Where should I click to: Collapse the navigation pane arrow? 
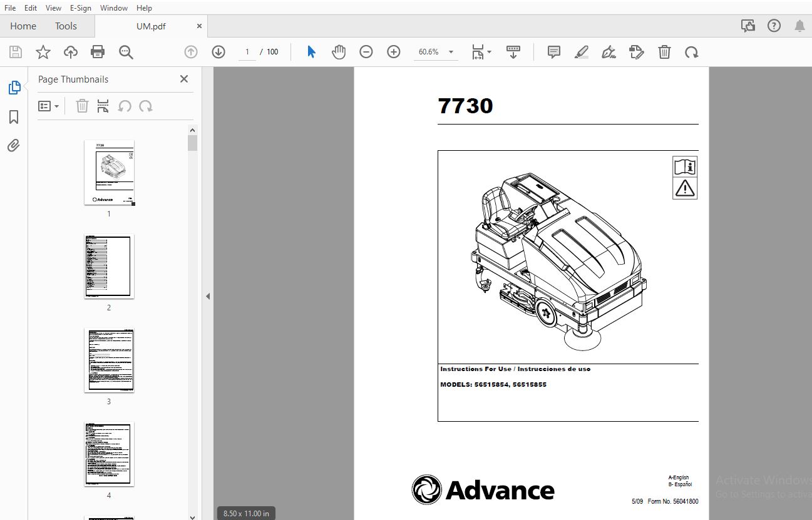[208, 297]
